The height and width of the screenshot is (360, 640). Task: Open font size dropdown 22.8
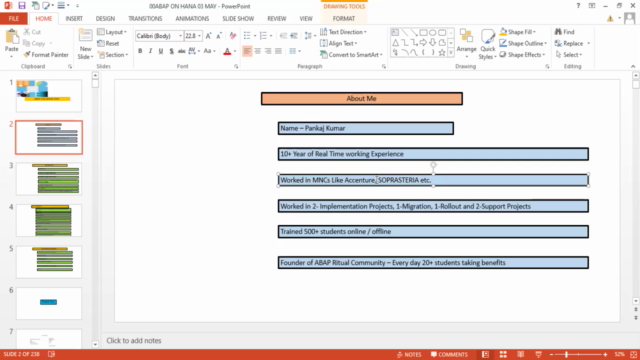coord(199,36)
